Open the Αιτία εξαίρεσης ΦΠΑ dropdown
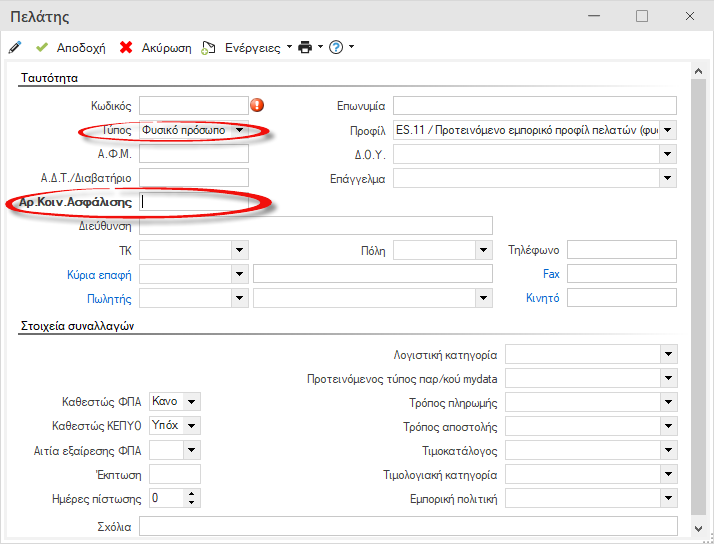 192,450
